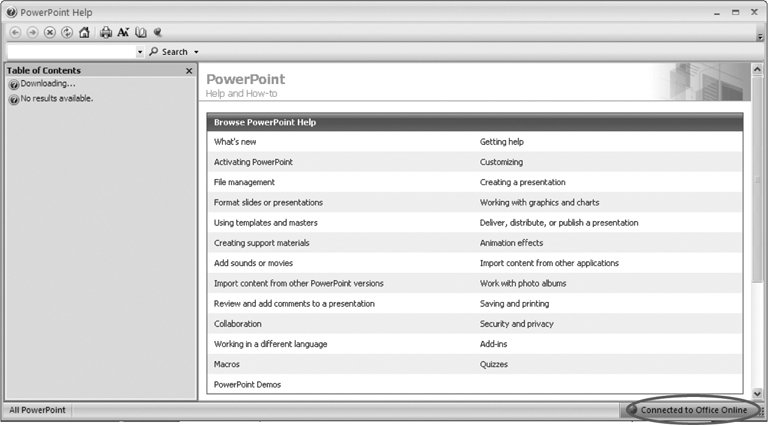This screenshot has height=426, width=768.
Task: Open the Saving and printing topic
Action: pyautogui.click(x=514, y=304)
